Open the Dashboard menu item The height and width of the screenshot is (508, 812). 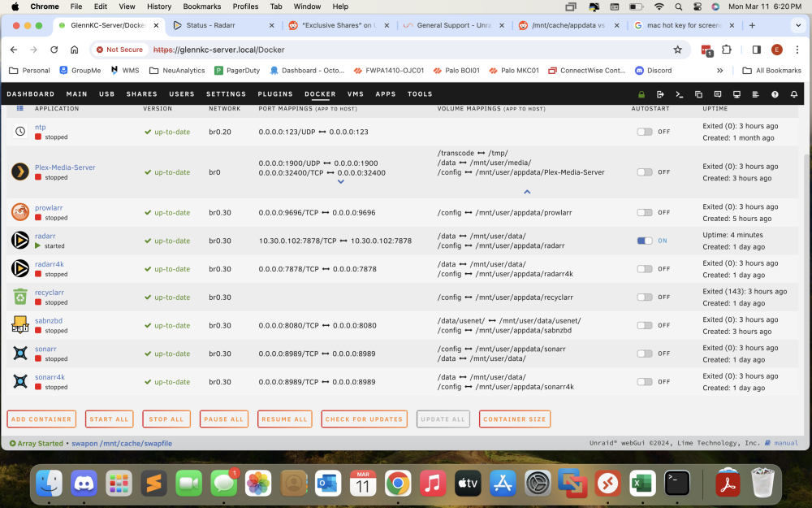[31, 93]
